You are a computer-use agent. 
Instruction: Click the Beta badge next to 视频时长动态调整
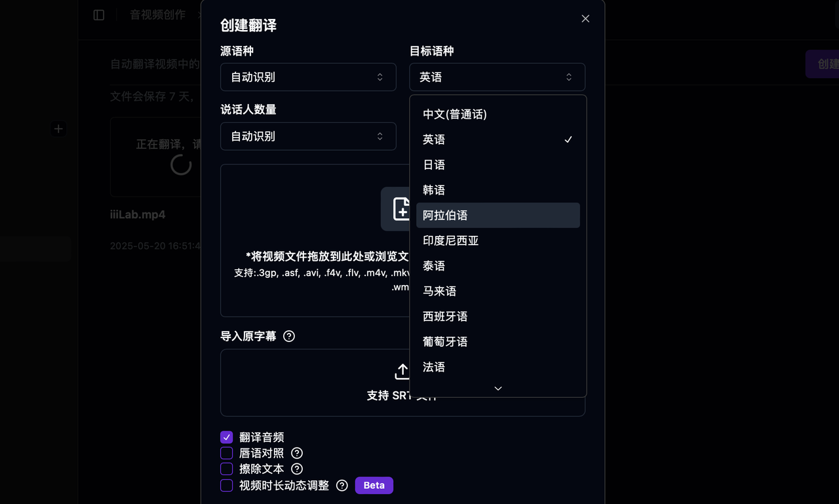(374, 485)
